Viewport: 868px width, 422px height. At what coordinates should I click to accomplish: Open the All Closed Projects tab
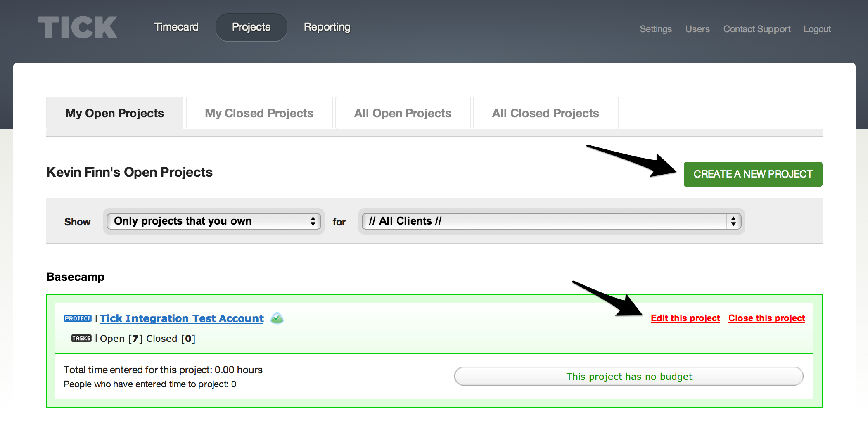tap(545, 113)
